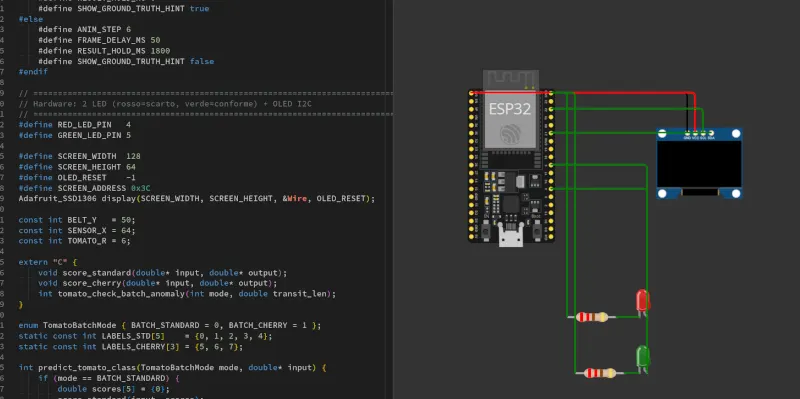
Task: Select the OLED display component
Action: tap(699, 163)
